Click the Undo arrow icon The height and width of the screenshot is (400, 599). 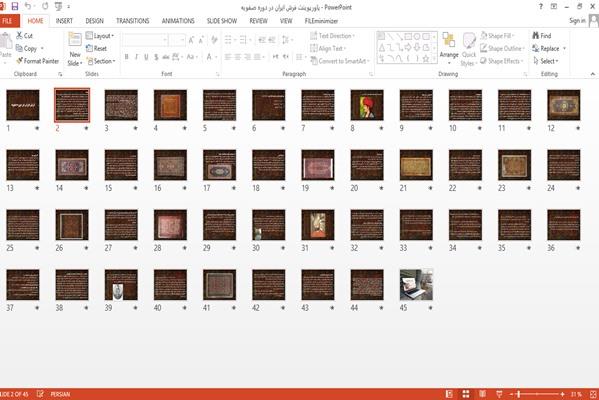[x=28, y=6]
